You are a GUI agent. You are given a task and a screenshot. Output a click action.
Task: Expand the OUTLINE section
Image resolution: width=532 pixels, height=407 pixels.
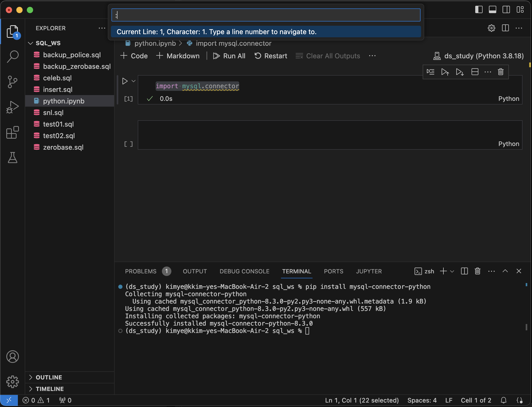(49, 377)
